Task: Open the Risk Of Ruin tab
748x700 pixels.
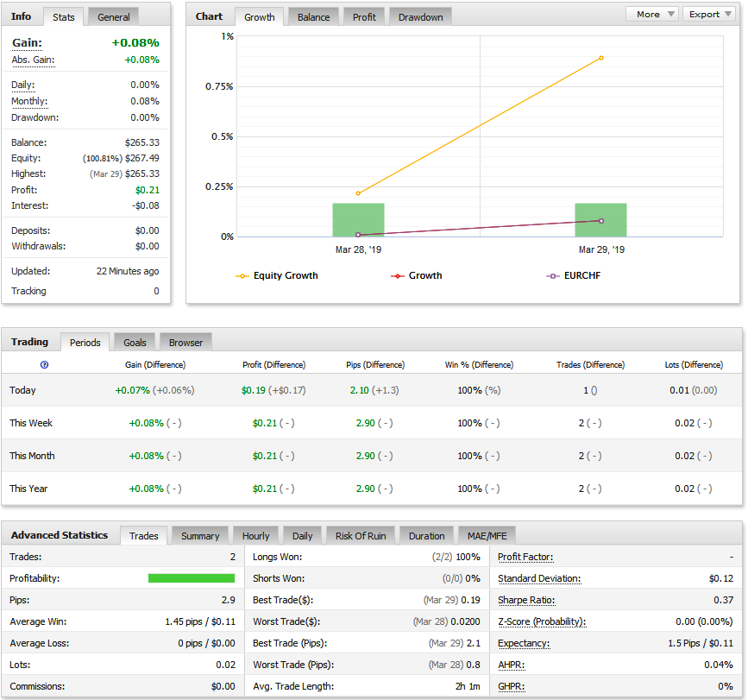Action: (360, 536)
